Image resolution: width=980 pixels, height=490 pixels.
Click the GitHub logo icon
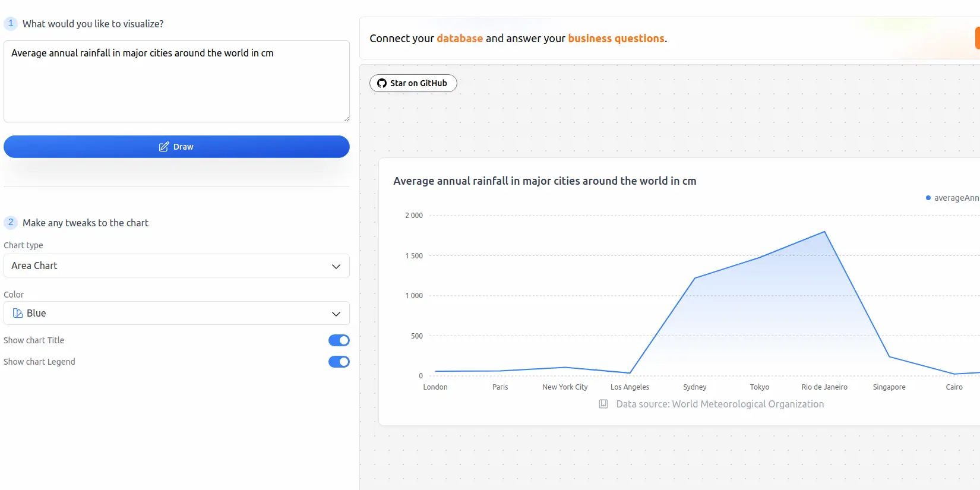tap(382, 83)
